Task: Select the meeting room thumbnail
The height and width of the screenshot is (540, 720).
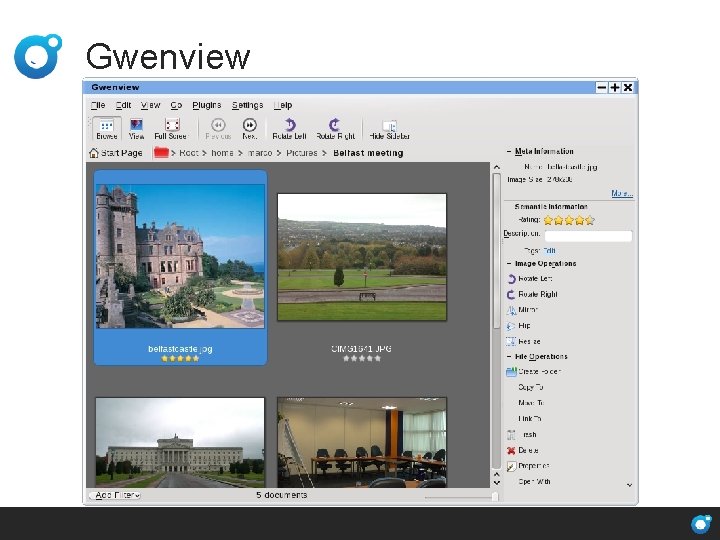Action: coord(362,442)
